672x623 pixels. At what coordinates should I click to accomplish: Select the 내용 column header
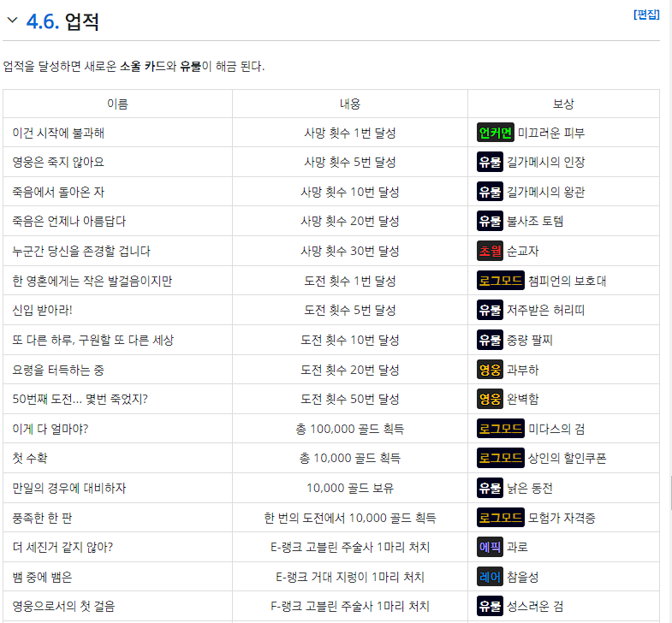coord(350,104)
